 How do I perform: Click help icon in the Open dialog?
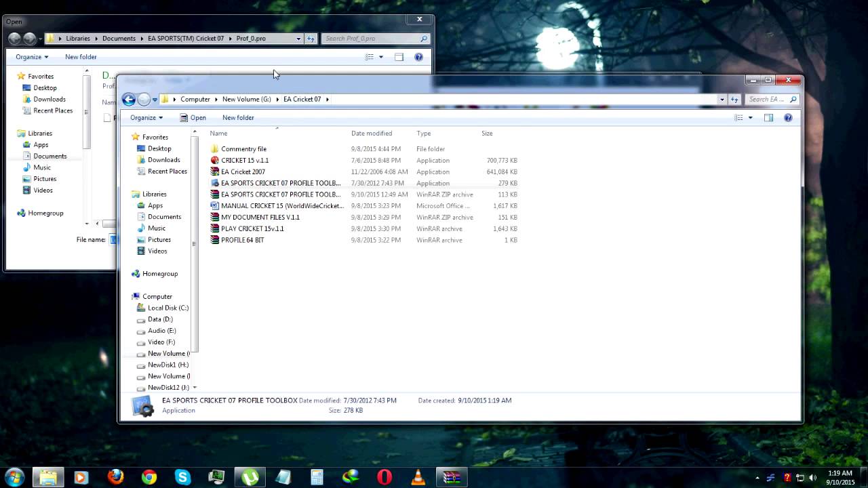click(x=418, y=57)
